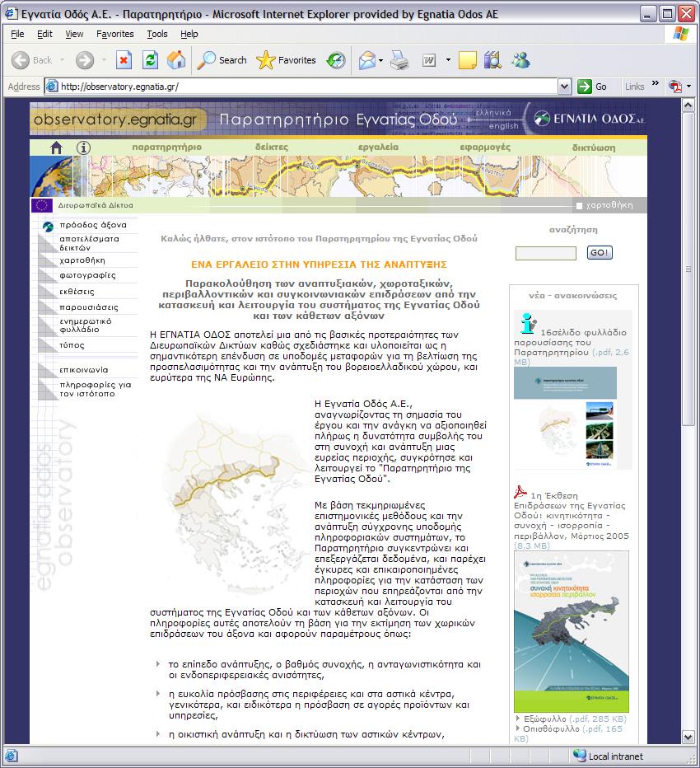700x768 pixels.
Task: Open φωτογραφίες in the sidebar
Action: (x=87, y=275)
